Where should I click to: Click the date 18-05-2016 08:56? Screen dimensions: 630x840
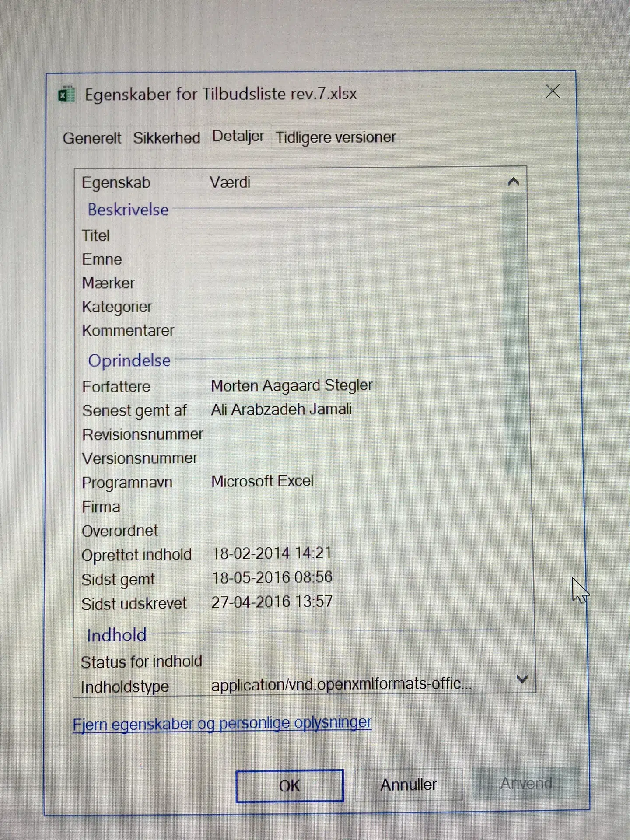[272, 577]
